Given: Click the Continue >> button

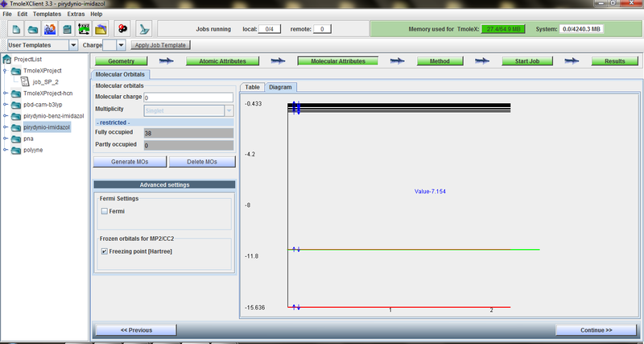Looking at the screenshot, I should [596, 329].
